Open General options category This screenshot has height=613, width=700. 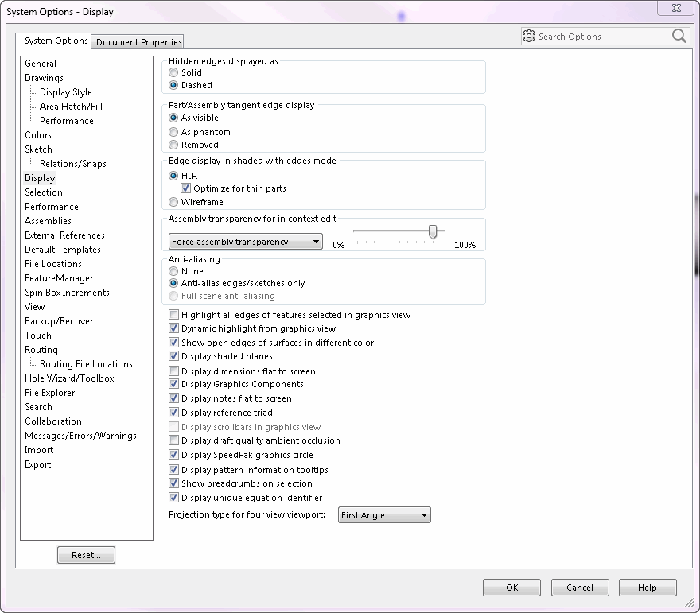click(41, 64)
